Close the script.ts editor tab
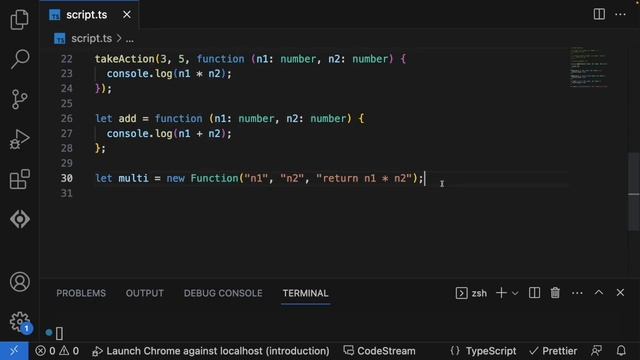The height and width of the screenshot is (360, 640). click(x=127, y=15)
